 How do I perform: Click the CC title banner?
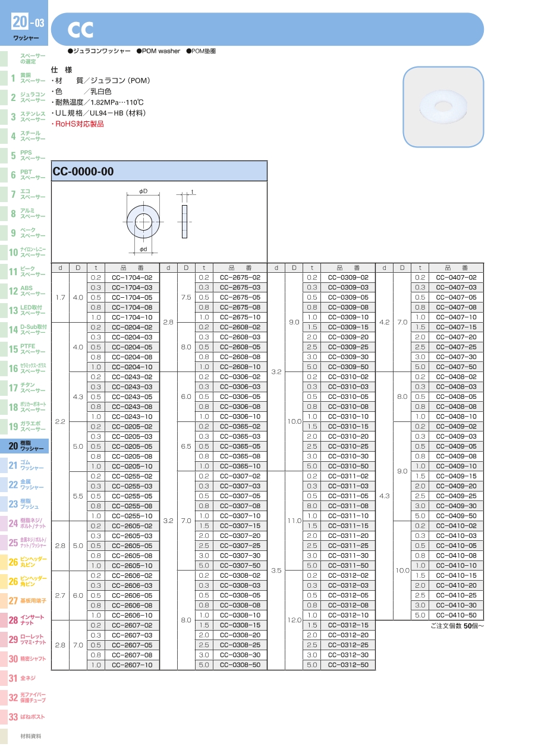click(x=267, y=29)
